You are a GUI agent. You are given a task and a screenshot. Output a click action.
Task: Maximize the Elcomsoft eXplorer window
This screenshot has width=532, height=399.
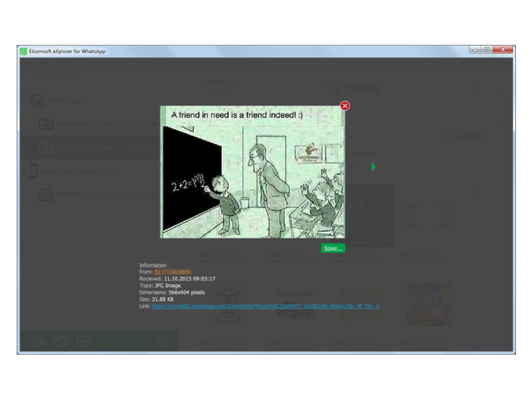pos(487,50)
